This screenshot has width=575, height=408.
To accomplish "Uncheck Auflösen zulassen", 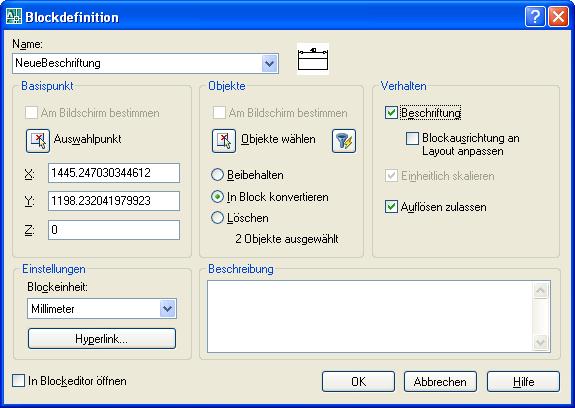I will click(x=391, y=206).
